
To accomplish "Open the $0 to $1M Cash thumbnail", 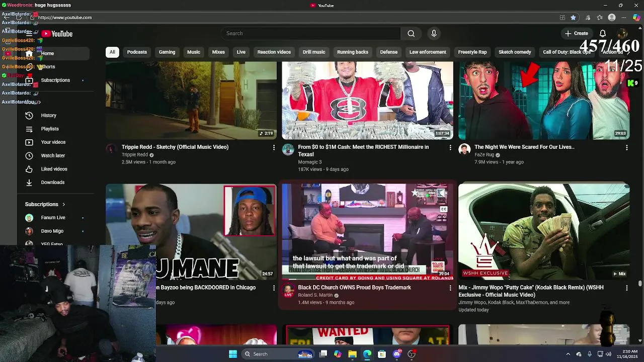I will [x=367, y=101].
